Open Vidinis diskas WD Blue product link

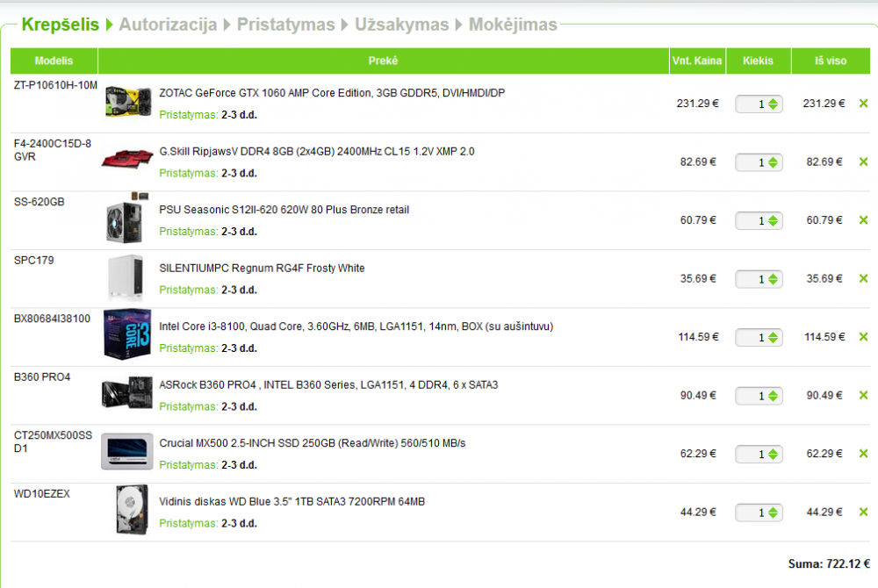tap(291, 501)
